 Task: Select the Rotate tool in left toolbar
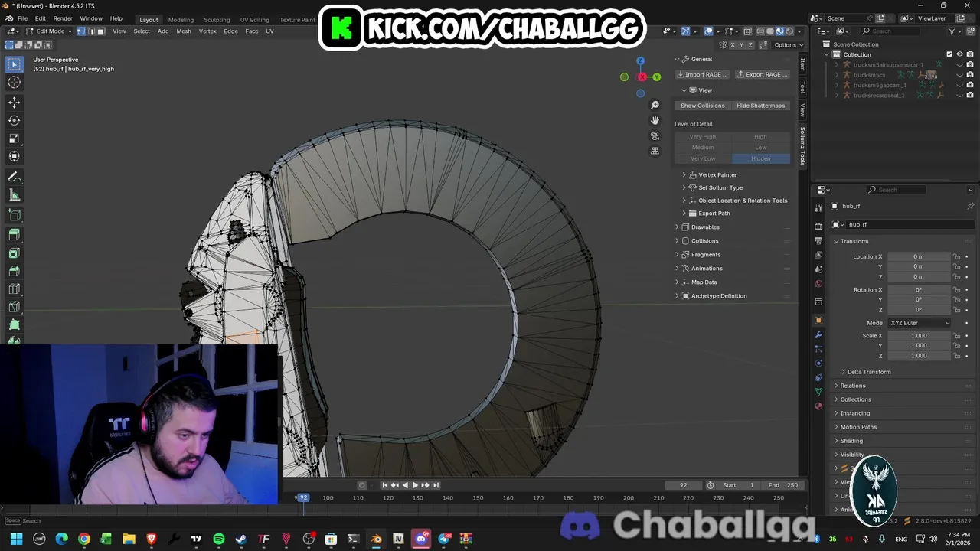coord(14,120)
